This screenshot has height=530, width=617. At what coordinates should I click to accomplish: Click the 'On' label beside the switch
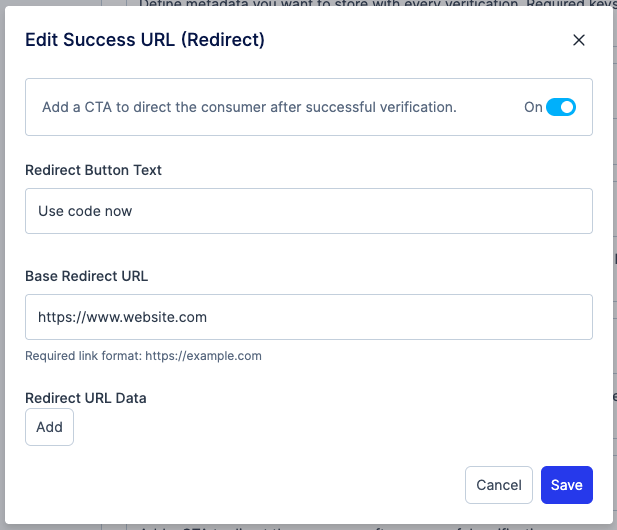tap(533, 107)
